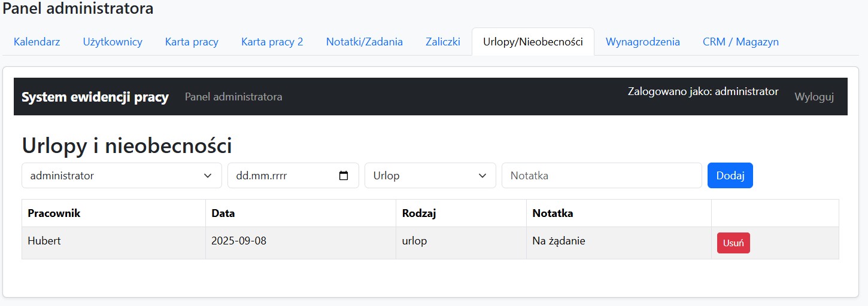The image size is (868, 306).
Task: Select the Karta pracy 2 tab
Action: click(272, 42)
